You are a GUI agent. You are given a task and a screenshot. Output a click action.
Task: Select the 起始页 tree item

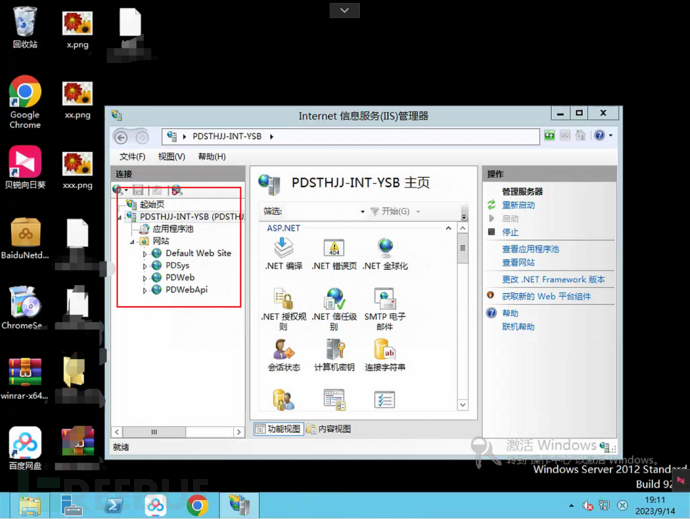[152, 205]
